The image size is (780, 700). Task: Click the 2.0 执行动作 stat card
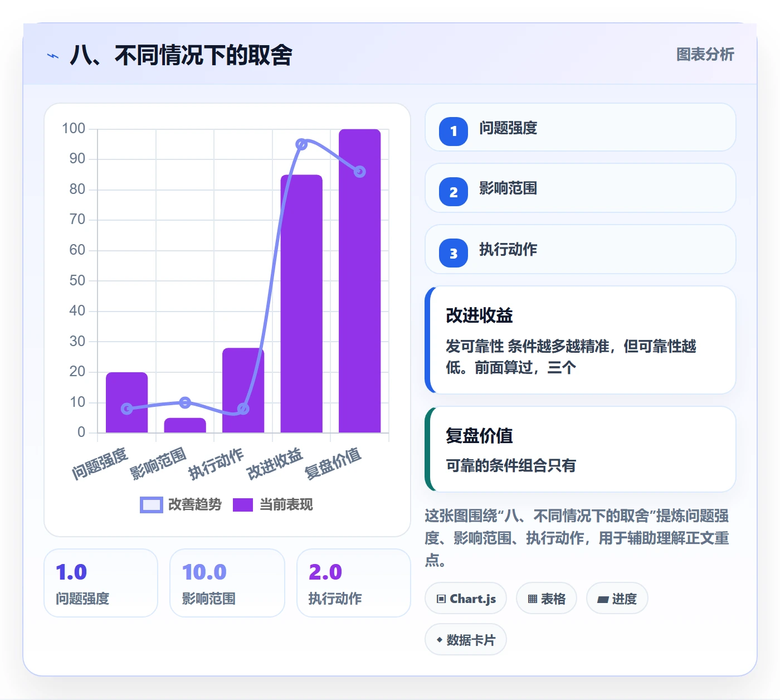click(354, 583)
